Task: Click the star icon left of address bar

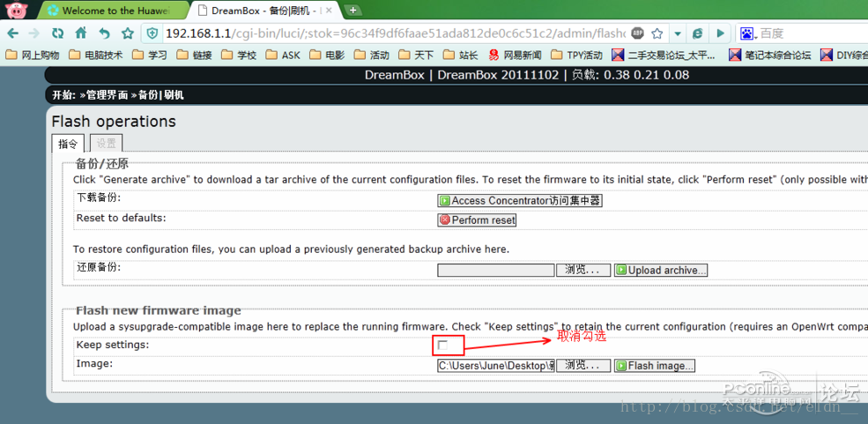Action: [128, 33]
